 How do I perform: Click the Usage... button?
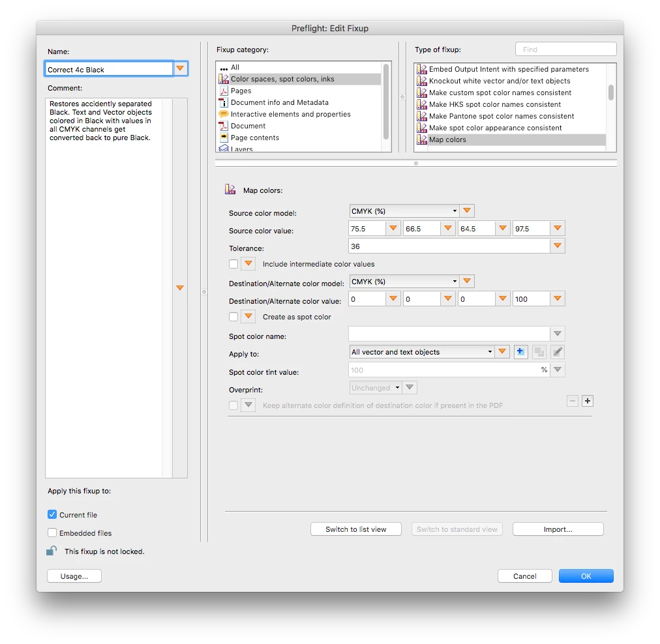coord(74,576)
